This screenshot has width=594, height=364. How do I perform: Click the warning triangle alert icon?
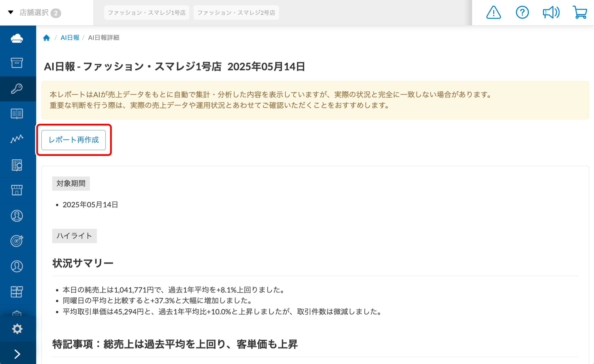[x=493, y=13]
